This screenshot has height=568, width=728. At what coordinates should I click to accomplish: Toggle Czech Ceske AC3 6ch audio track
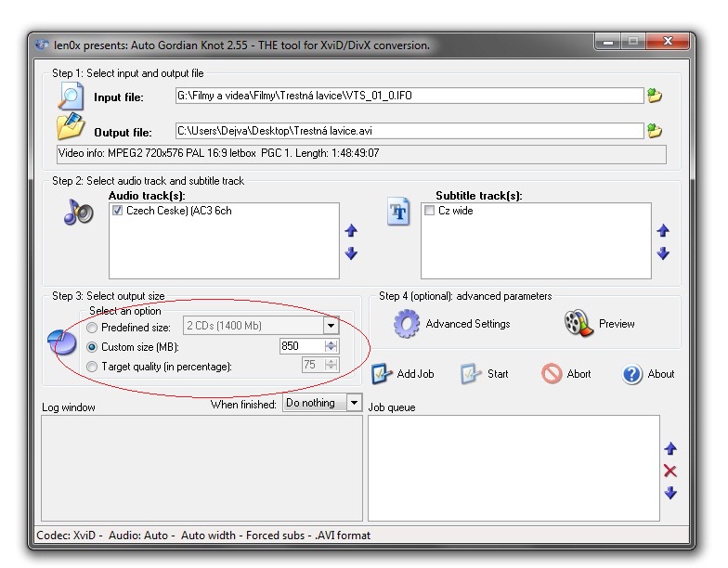pyautogui.click(x=117, y=211)
